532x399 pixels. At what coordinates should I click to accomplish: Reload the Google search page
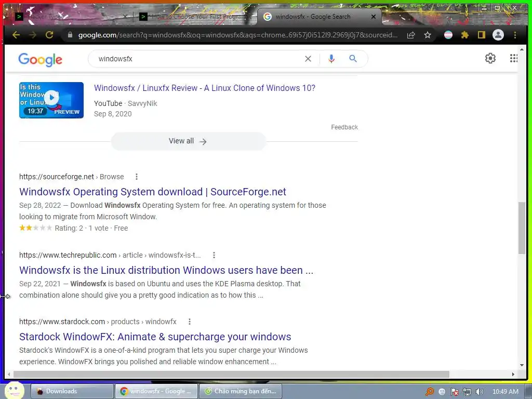49,35
